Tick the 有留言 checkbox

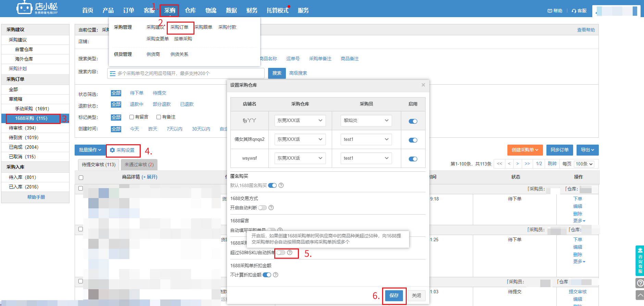click(x=131, y=117)
